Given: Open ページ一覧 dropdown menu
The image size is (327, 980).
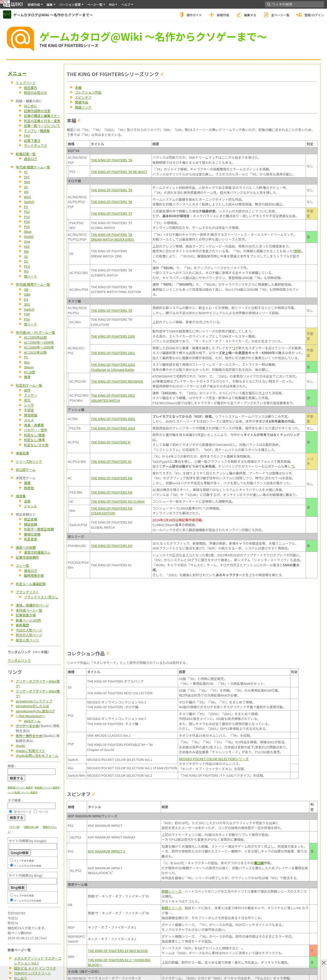Looking at the screenshot, I should [x=96, y=5].
